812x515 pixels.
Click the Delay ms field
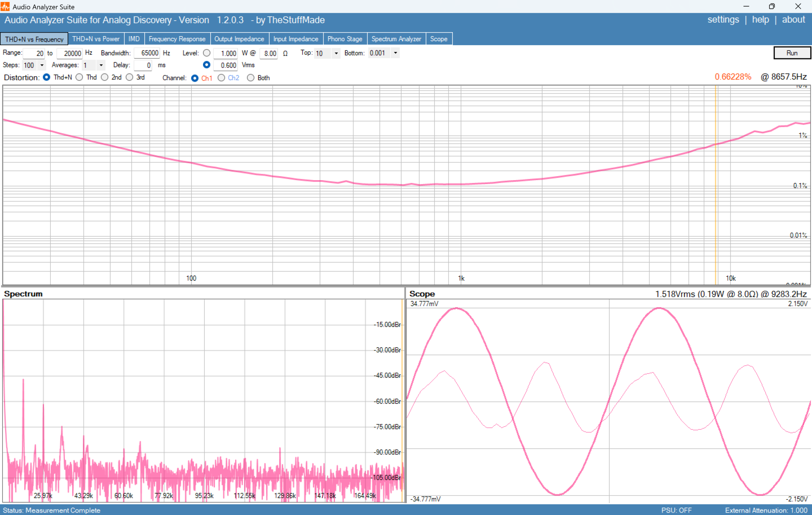click(143, 65)
